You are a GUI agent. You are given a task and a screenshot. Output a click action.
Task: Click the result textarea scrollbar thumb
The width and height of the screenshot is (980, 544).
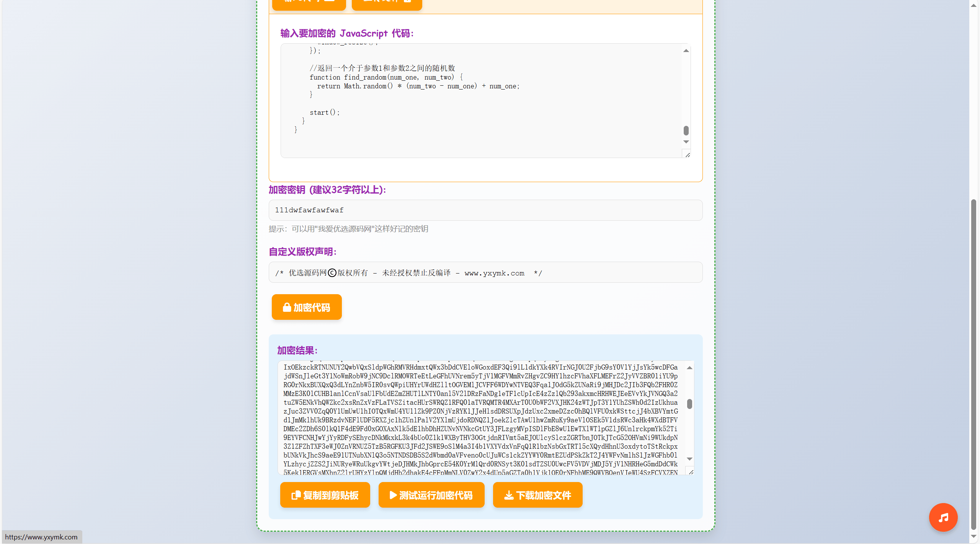689,404
